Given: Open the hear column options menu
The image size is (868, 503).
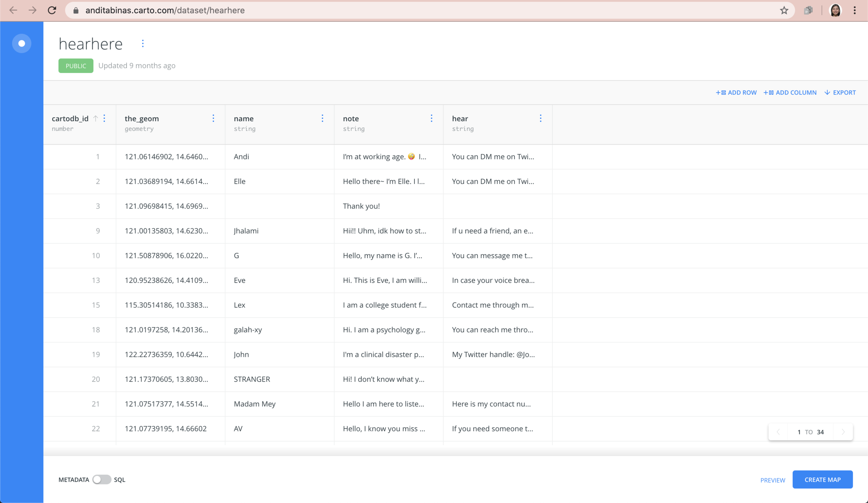Looking at the screenshot, I should click(541, 118).
